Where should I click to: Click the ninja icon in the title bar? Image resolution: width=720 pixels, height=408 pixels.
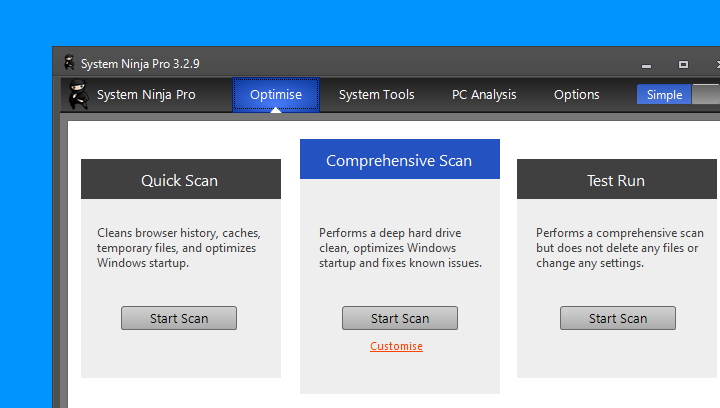click(x=69, y=63)
